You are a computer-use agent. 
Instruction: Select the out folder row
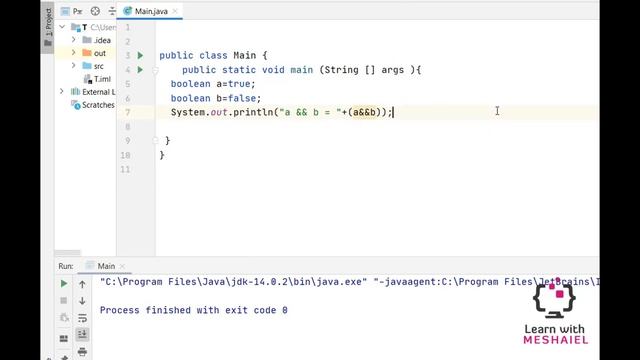point(85,53)
